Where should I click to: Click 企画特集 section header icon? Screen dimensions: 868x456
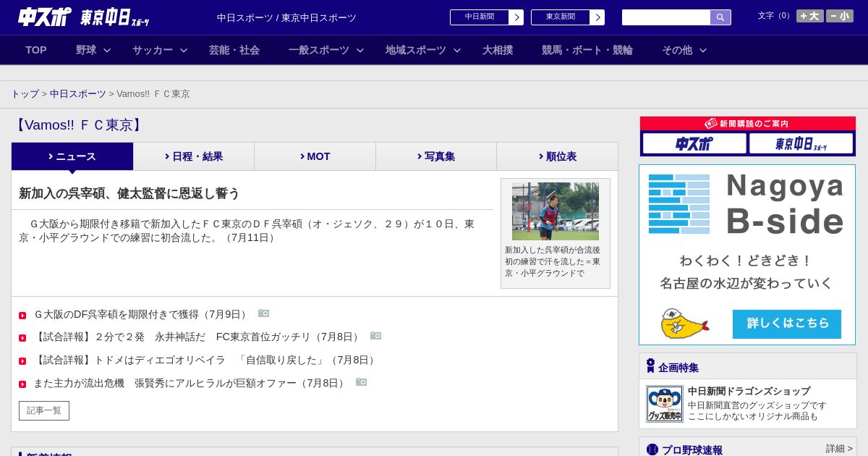point(651,366)
